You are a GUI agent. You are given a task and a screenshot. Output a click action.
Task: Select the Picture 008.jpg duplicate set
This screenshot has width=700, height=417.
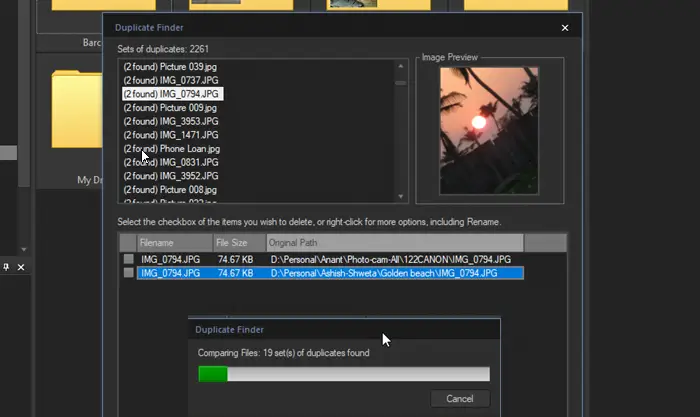[170, 190]
